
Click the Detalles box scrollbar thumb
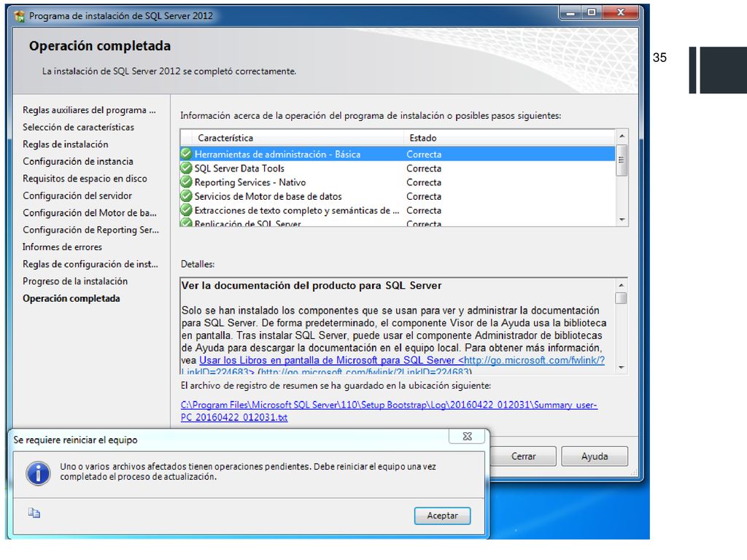pyautogui.click(x=622, y=298)
